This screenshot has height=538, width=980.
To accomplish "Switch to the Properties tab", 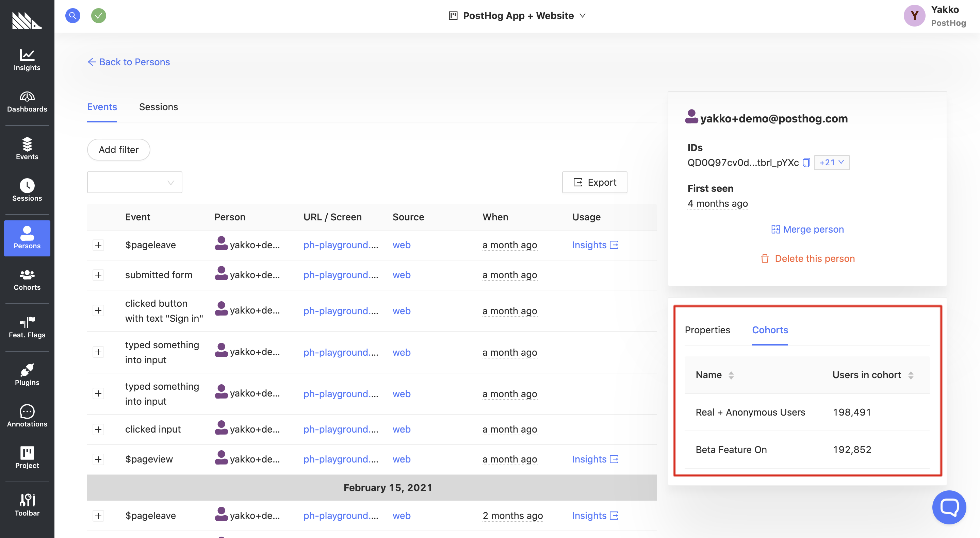I will [x=707, y=330].
